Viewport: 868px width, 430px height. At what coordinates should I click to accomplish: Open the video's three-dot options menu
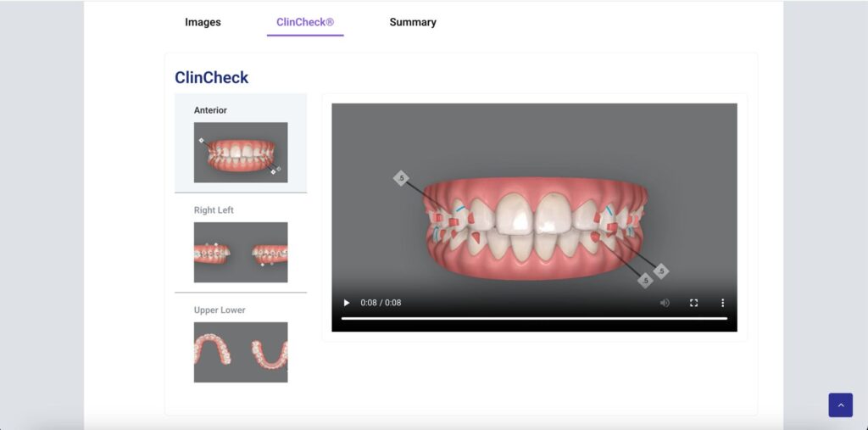click(722, 303)
